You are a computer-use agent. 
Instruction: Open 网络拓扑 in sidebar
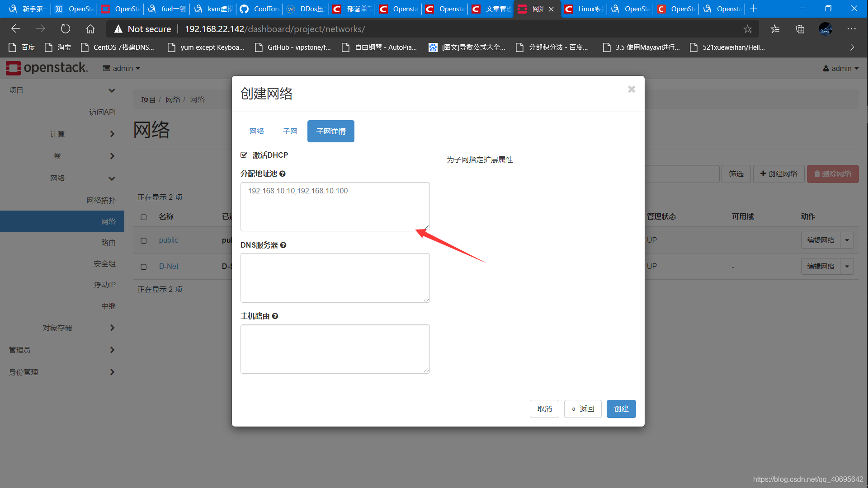click(101, 200)
